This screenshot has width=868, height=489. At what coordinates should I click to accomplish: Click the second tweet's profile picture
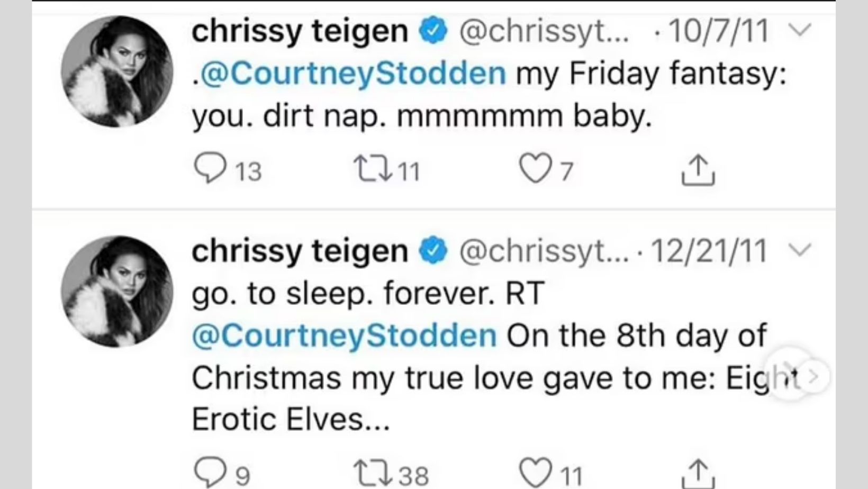coord(117,292)
